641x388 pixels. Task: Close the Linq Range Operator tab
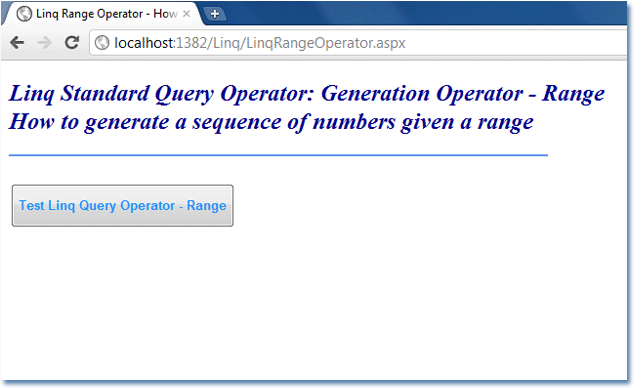click(x=186, y=14)
